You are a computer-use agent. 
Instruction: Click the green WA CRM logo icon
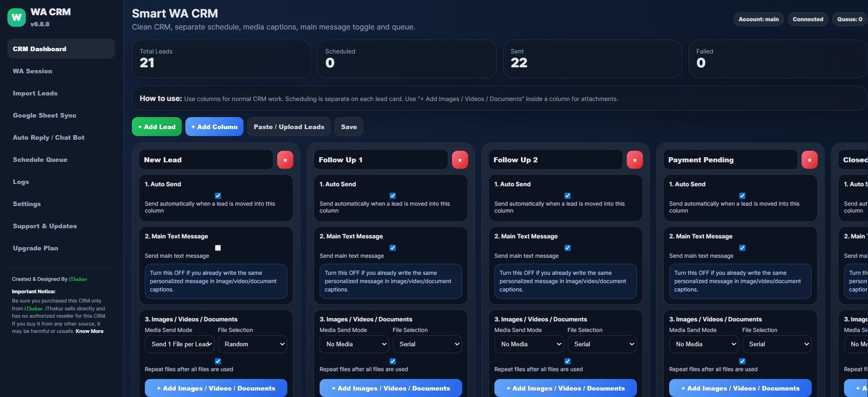click(x=17, y=18)
